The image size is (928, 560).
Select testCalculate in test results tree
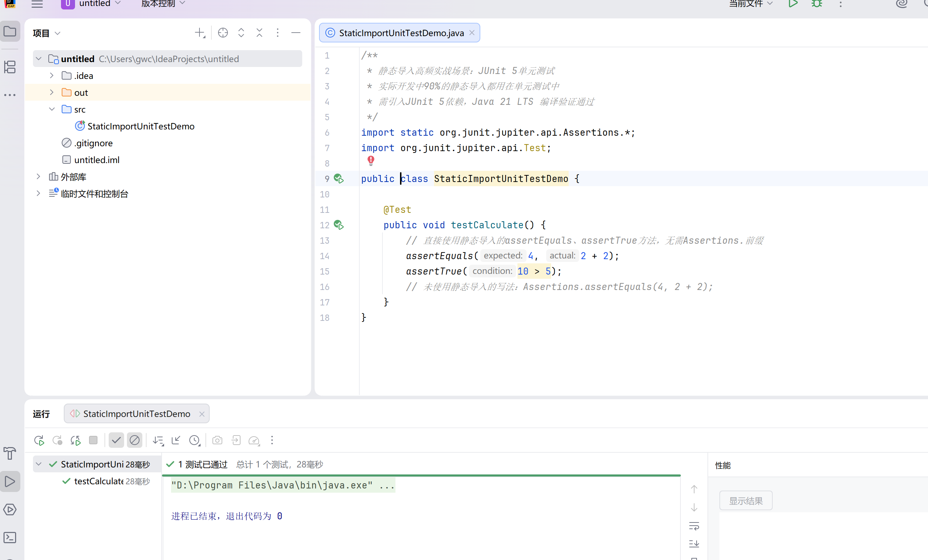99,481
